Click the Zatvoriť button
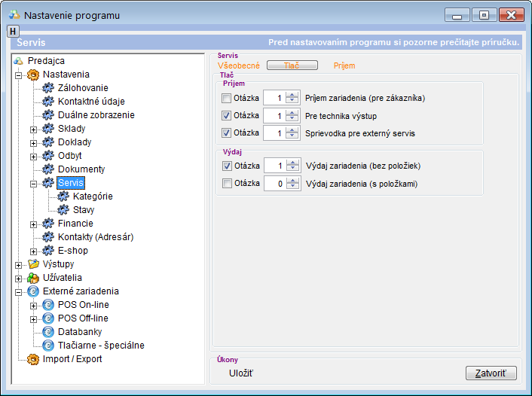 point(491,373)
